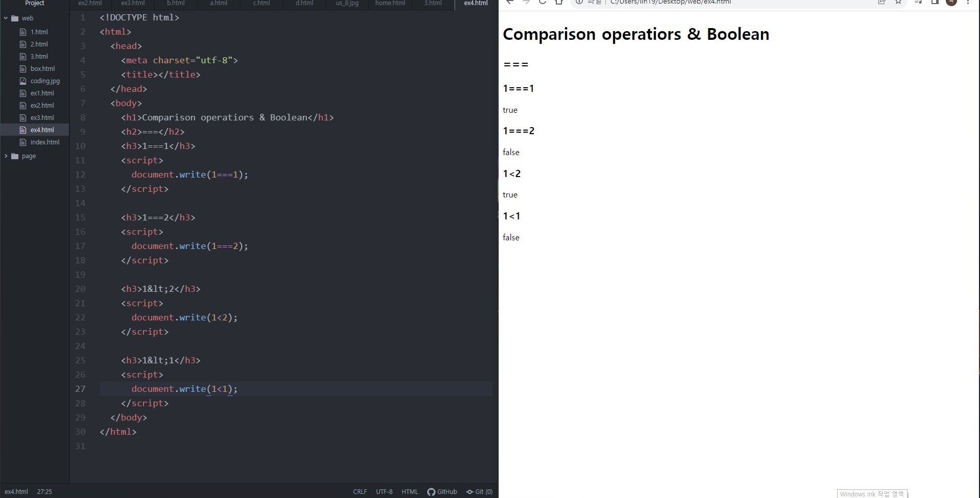980x498 pixels.
Task: Switch to 3.html editor tab
Action: (x=433, y=3)
